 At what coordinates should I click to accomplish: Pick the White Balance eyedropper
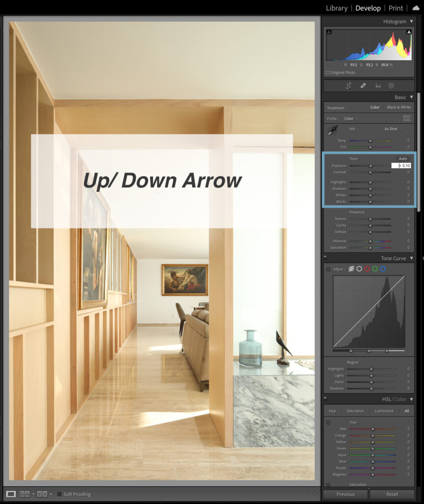click(332, 130)
